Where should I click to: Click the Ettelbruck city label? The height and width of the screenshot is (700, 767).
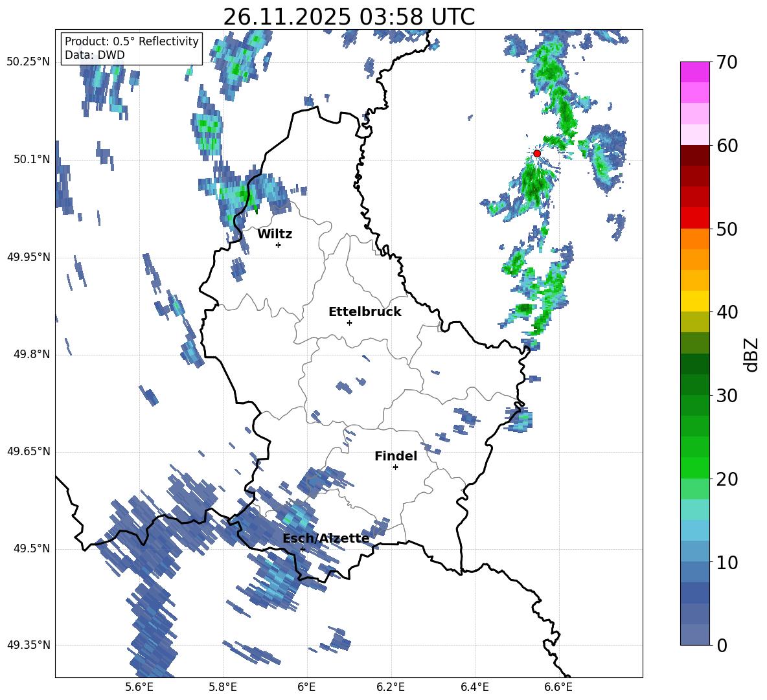(x=365, y=312)
